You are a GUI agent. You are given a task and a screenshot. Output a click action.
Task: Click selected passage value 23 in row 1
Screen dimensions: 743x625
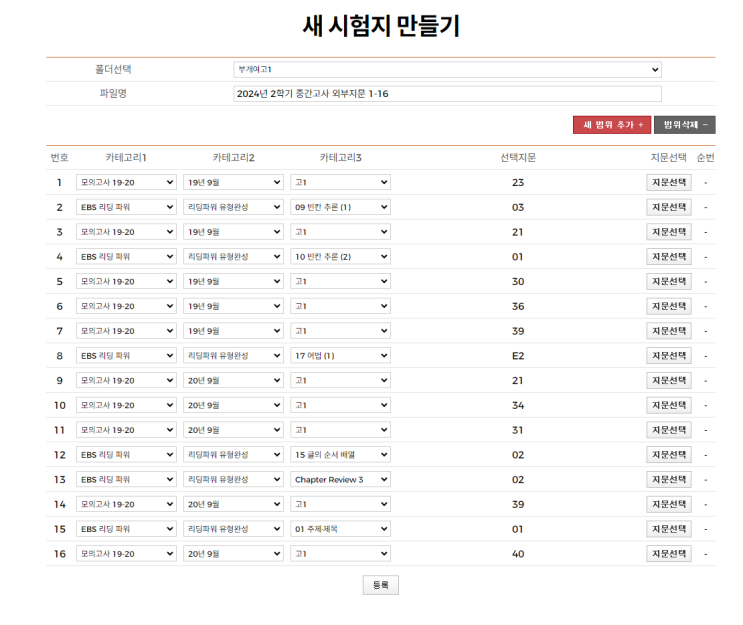coord(518,182)
